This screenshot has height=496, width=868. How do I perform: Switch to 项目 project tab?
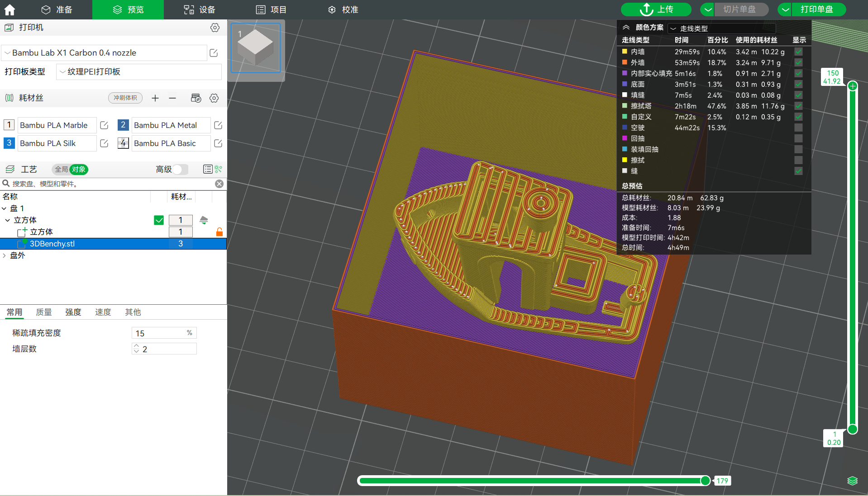(271, 9)
